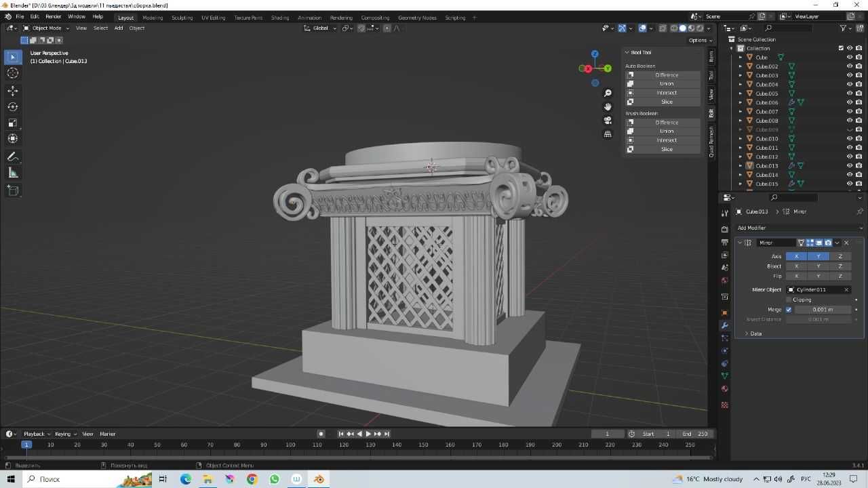Open the Add Modifier dropdown
This screenshot has height=488, width=868.
pyautogui.click(x=799, y=228)
